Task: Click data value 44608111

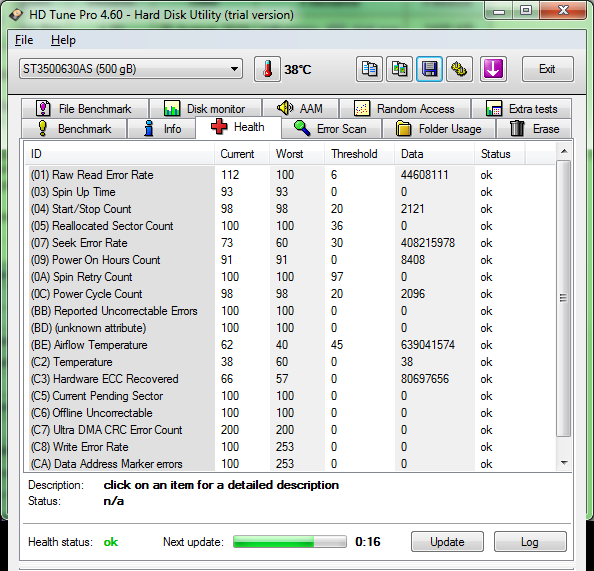Action: [424, 175]
